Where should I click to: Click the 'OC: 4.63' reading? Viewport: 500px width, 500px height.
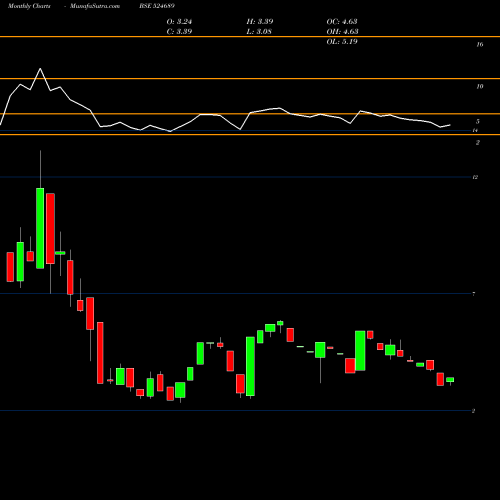click(342, 22)
